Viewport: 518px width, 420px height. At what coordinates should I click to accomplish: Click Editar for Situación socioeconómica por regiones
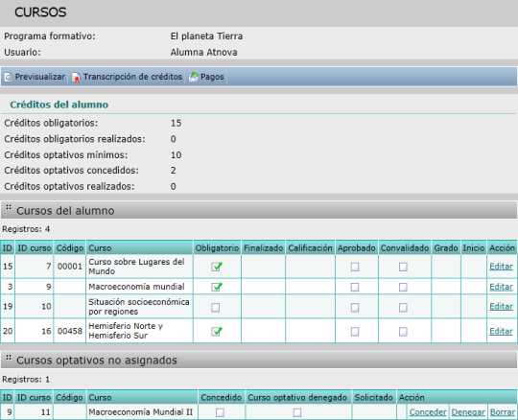click(501, 306)
